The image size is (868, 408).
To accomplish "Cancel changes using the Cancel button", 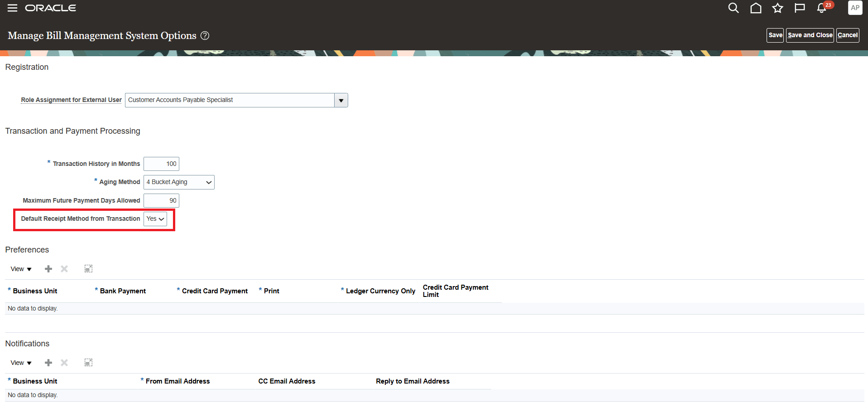I will (847, 35).
